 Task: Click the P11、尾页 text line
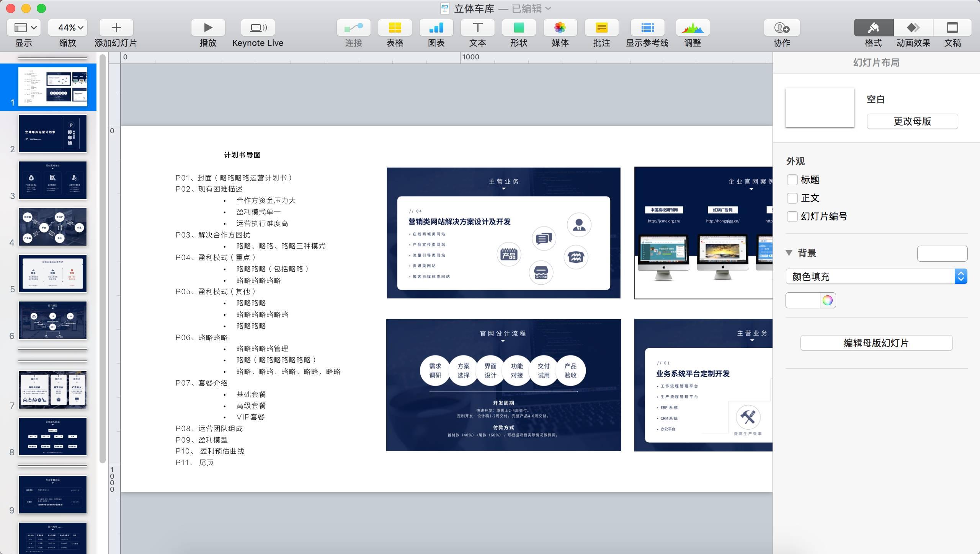[194, 463]
